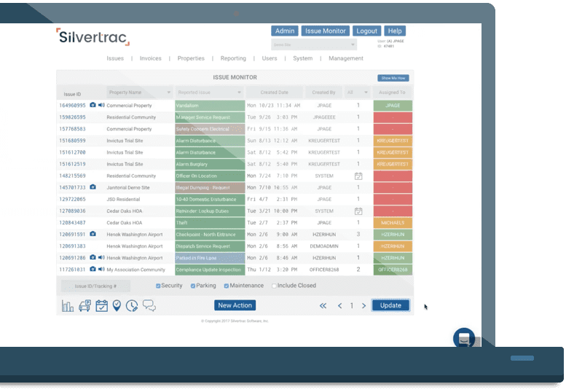Image resolution: width=566 pixels, height=392 pixels.
Task: Click the Update button
Action: [390, 305]
